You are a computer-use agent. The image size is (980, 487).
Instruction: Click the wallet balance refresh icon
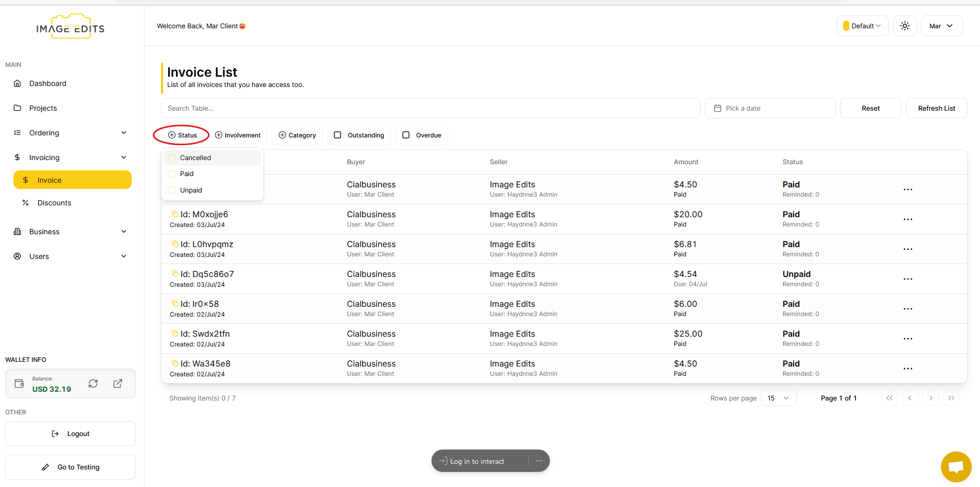93,384
